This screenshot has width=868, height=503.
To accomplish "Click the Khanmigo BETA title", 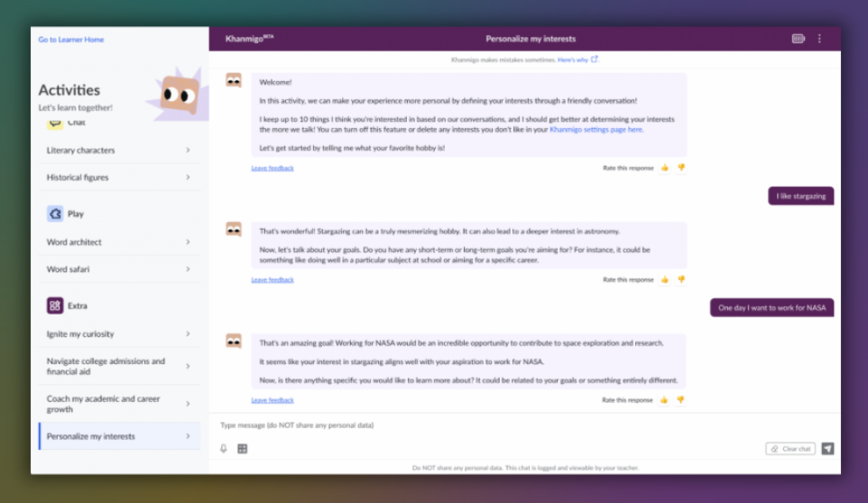I will (249, 38).
